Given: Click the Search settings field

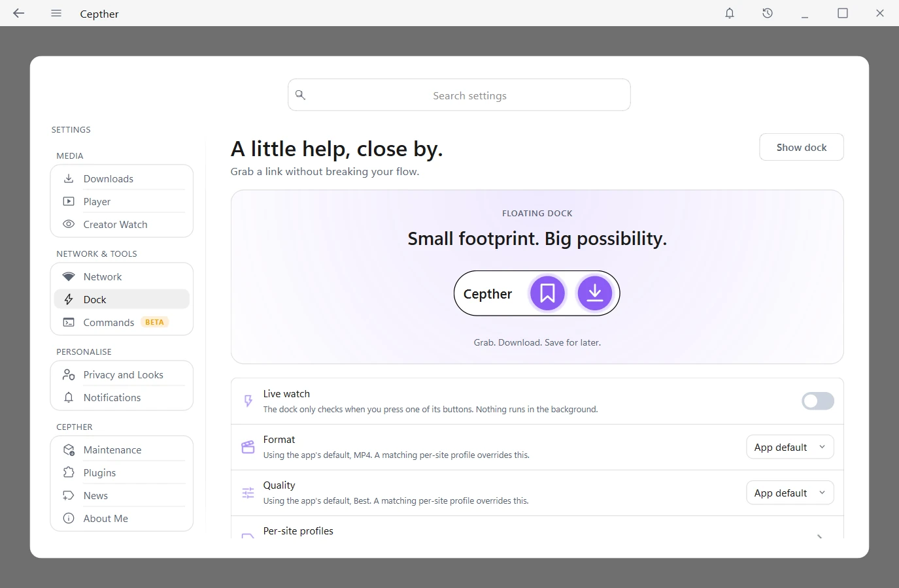Looking at the screenshot, I should click(x=459, y=95).
